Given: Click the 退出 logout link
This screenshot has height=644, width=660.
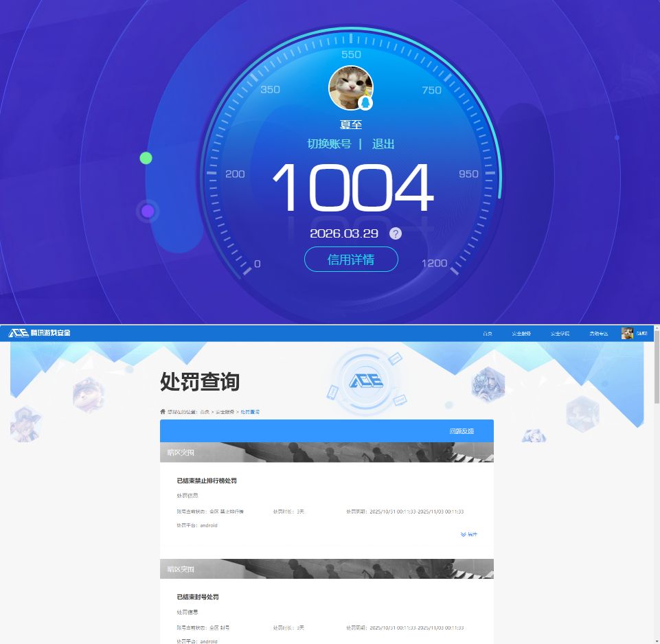Looking at the screenshot, I should (383, 145).
